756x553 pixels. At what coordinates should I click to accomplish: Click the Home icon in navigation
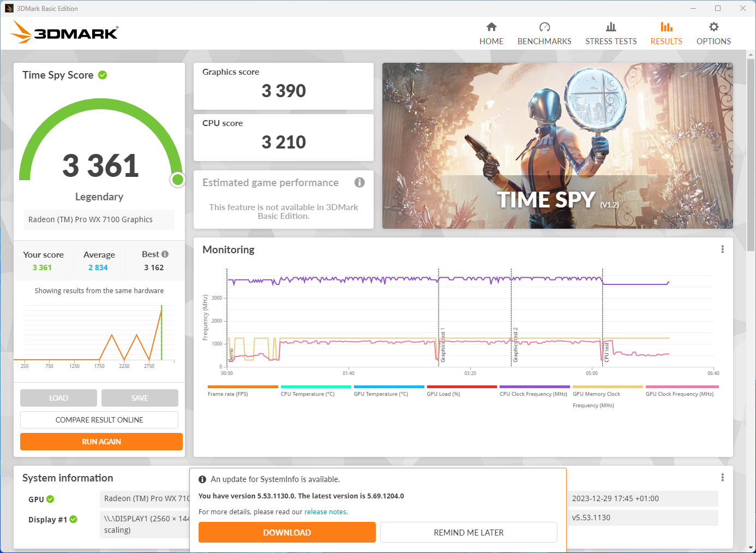coord(491,27)
